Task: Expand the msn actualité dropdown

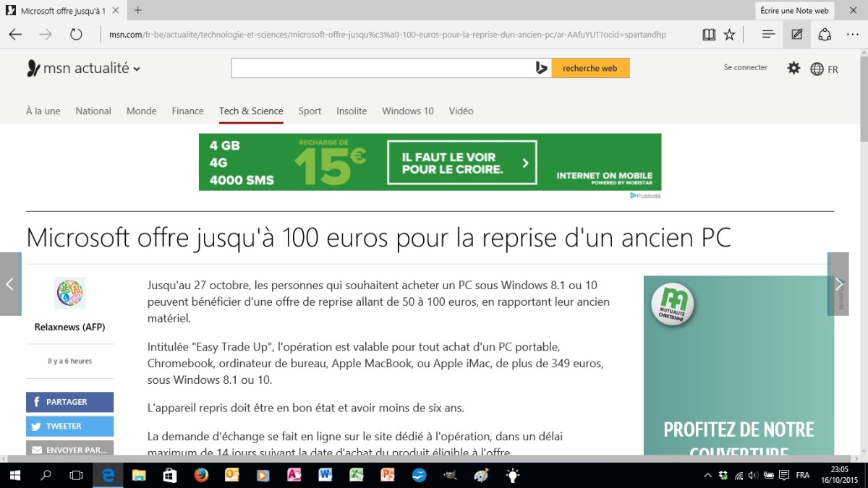Action: pos(137,69)
